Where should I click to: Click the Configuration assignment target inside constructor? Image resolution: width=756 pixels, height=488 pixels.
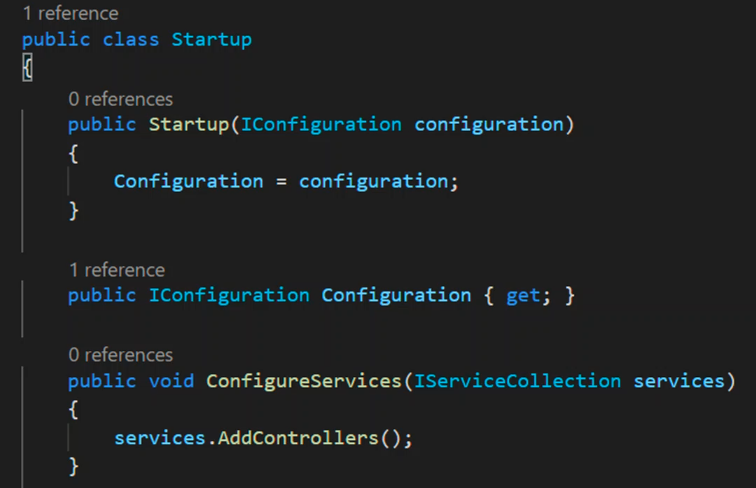pyautogui.click(x=189, y=182)
